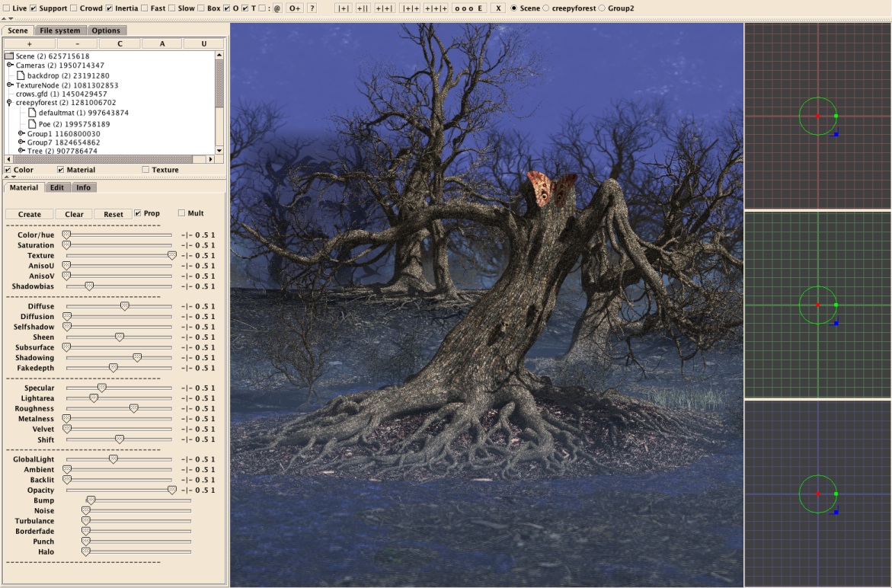This screenshot has width=892, height=588.
Task: Expand the Group7 tree node
Action: pyautogui.click(x=21, y=142)
